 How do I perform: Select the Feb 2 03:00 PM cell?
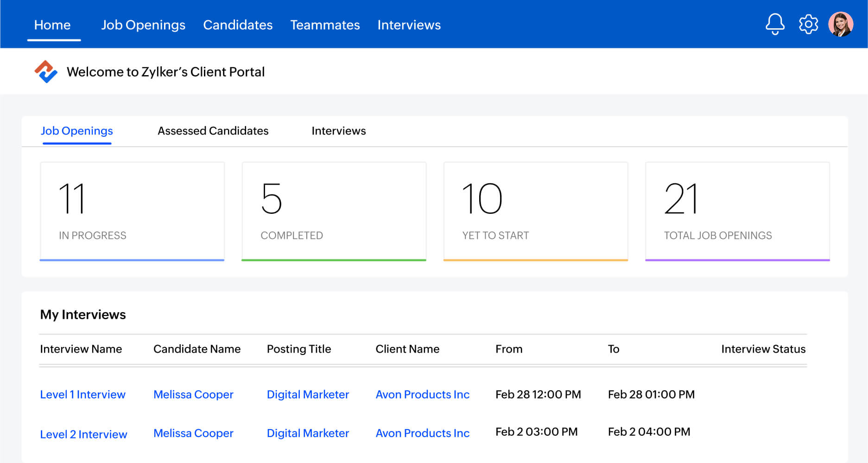(x=537, y=431)
